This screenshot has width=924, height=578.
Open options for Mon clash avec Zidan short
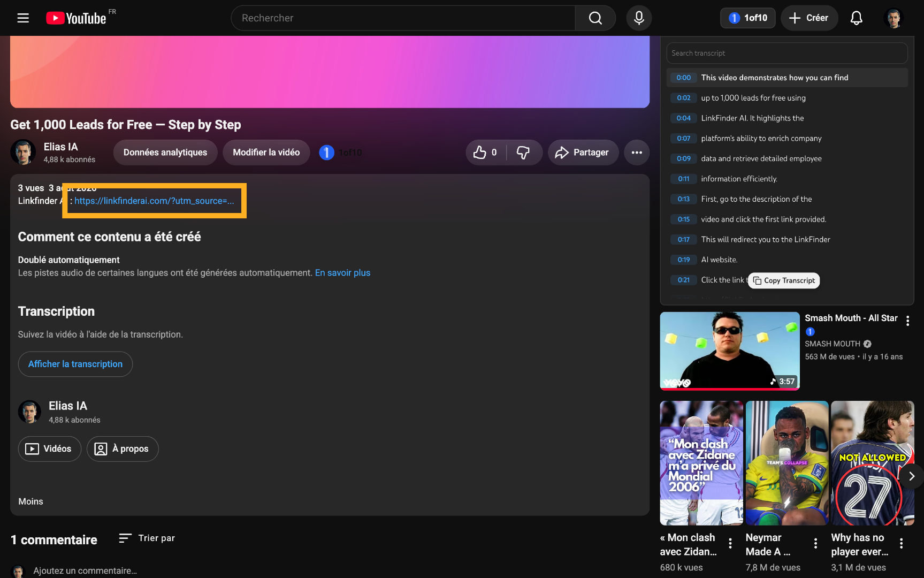(730, 544)
